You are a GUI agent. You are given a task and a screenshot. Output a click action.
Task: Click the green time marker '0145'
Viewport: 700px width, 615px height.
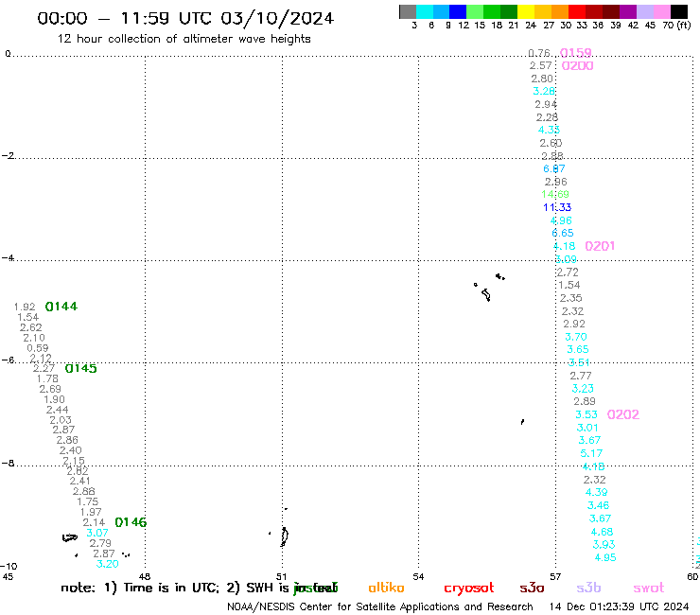click(80, 368)
